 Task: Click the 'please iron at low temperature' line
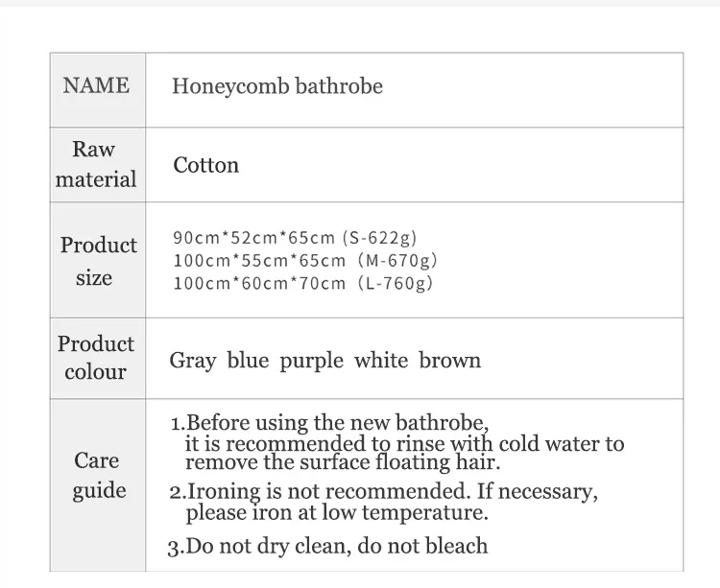tap(337, 512)
